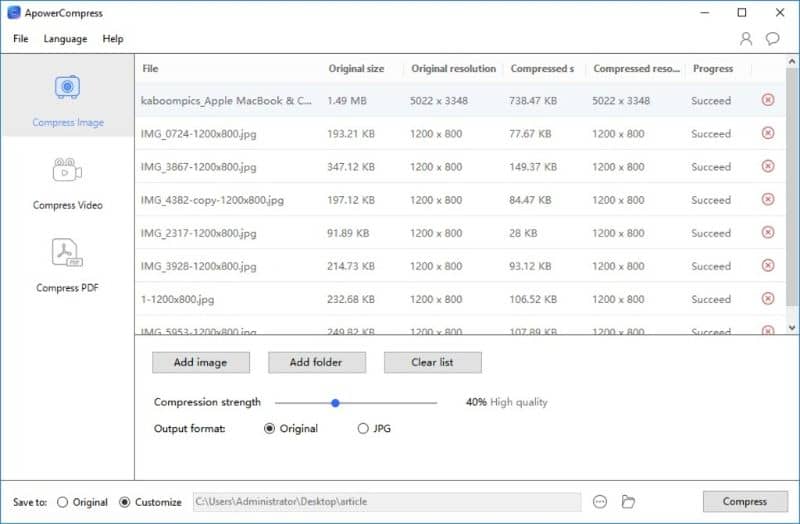
Task: Remove IMG_2317-1200x800.jpg from list
Action: pos(768,233)
